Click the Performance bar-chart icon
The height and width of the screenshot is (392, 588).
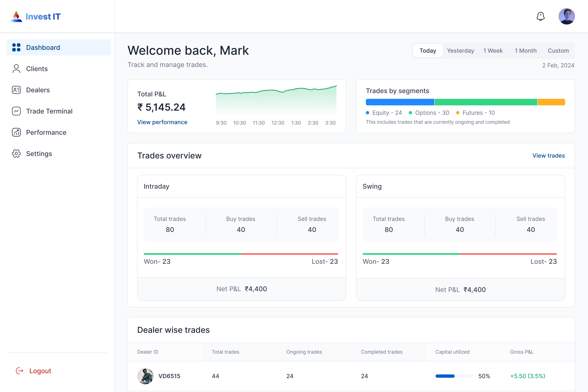(x=16, y=133)
